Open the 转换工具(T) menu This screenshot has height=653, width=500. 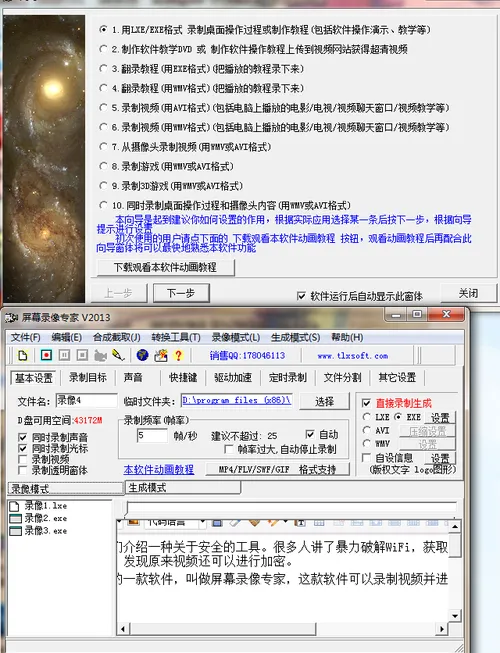tap(176, 337)
